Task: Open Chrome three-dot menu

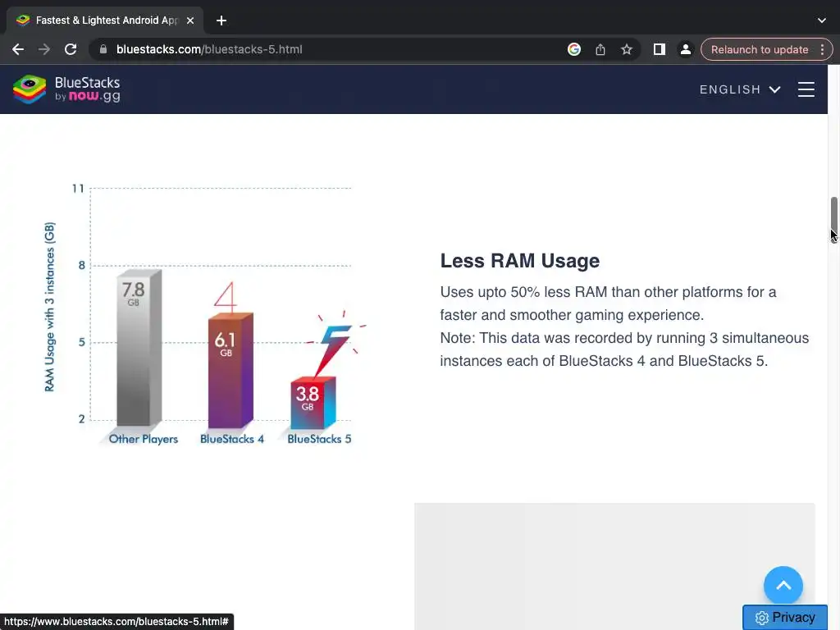Action: (822, 49)
